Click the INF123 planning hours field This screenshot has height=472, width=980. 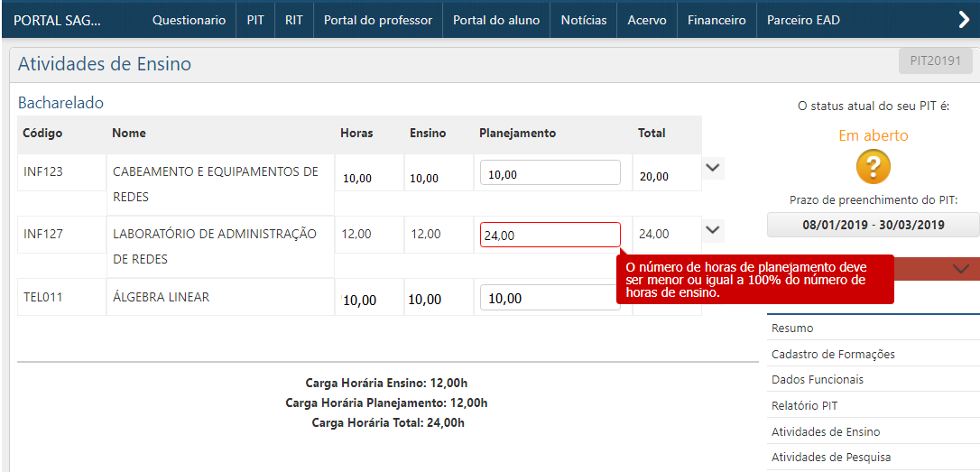coord(550,173)
